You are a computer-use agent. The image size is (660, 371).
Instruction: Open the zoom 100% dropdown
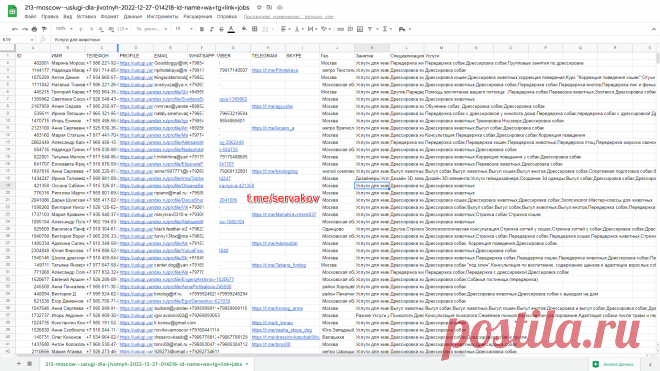pos(64,29)
